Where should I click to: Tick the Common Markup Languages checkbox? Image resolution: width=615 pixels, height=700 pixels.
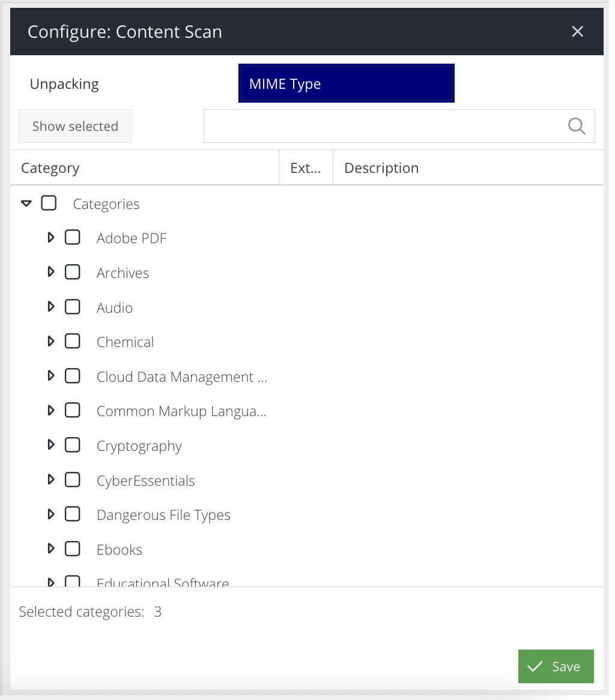point(72,410)
